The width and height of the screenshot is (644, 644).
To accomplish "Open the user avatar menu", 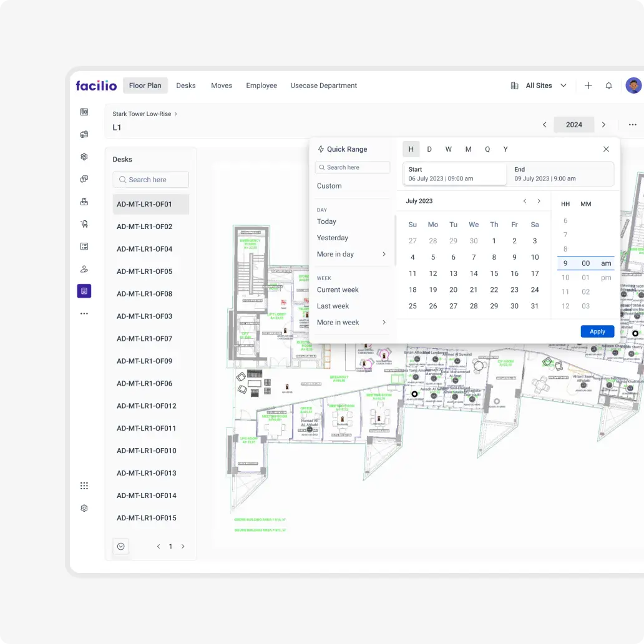I will 634,85.
